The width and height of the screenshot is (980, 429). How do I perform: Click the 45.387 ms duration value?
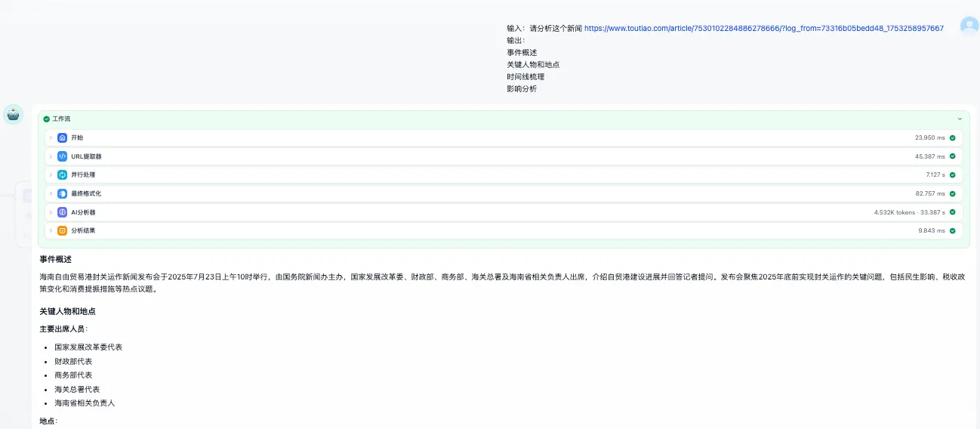[930, 156]
